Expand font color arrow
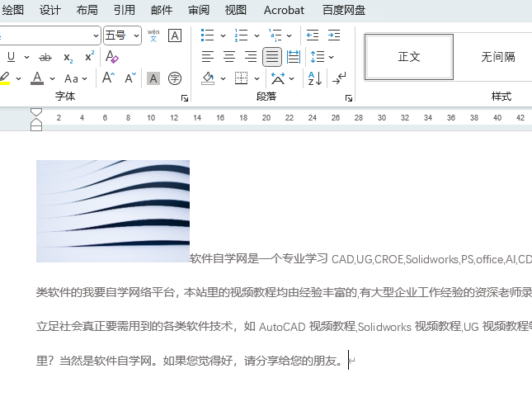 pyautogui.click(x=52, y=78)
